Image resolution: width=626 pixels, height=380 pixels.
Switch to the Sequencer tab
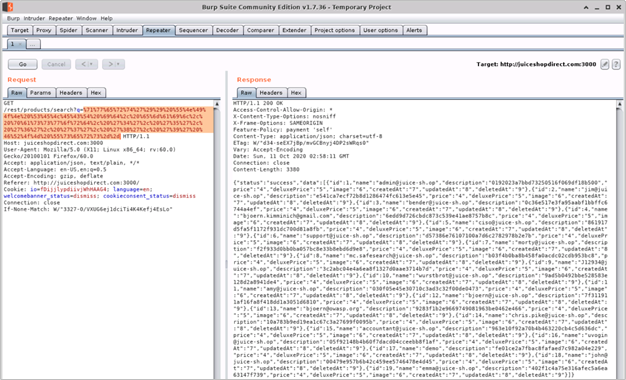[x=193, y=30]
